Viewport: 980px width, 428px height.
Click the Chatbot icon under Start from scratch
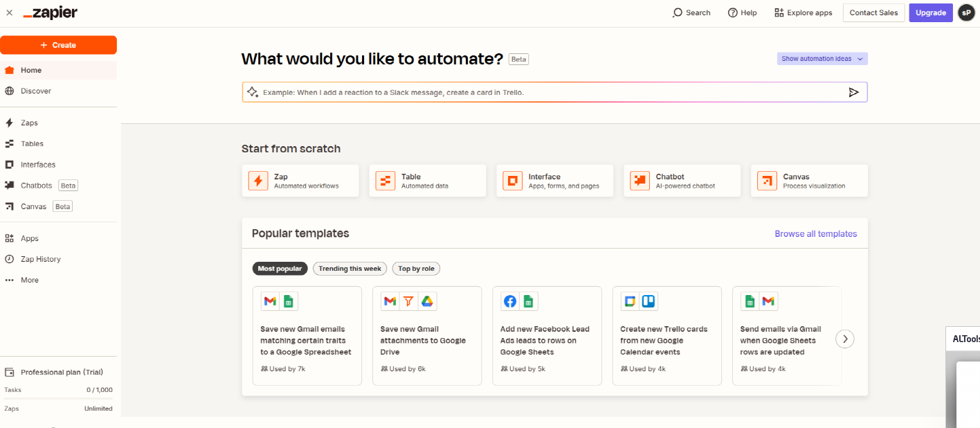click(640, 181)
